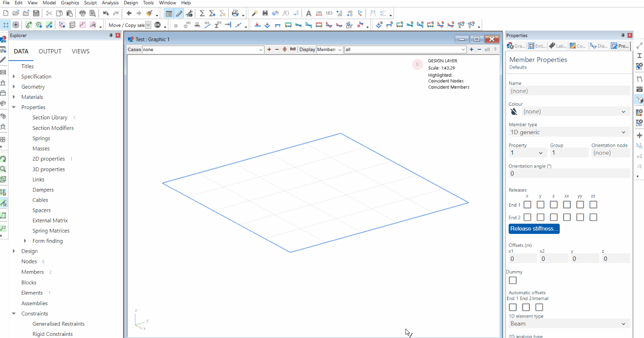Screen dimensions: 644x338
Task: Click the binoculars Find icon
Action: pyautogui.click(x=265, y=13)
